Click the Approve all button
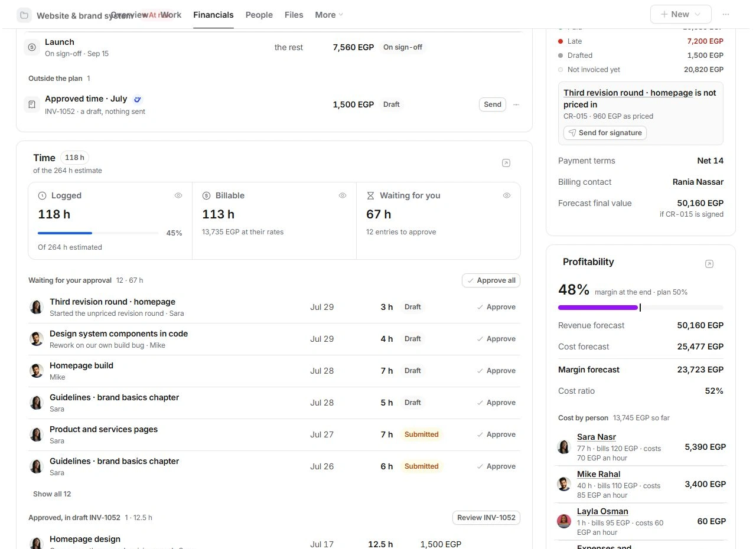756x549 pixels. 491,280
